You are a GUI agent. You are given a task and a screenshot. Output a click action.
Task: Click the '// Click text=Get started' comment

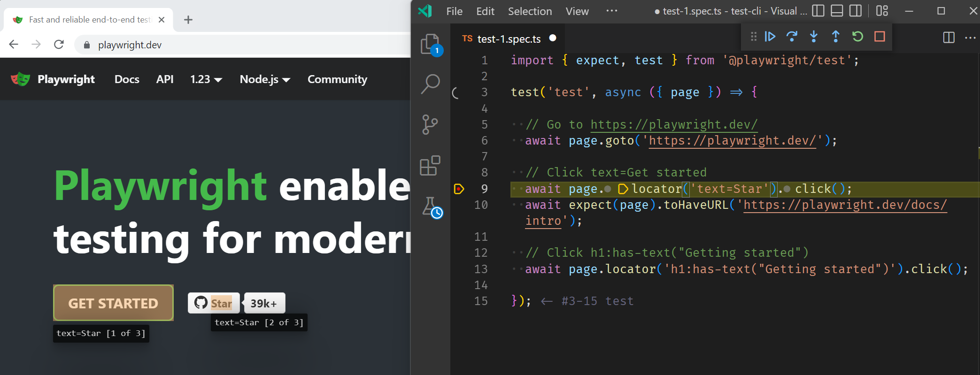point(616,173)
